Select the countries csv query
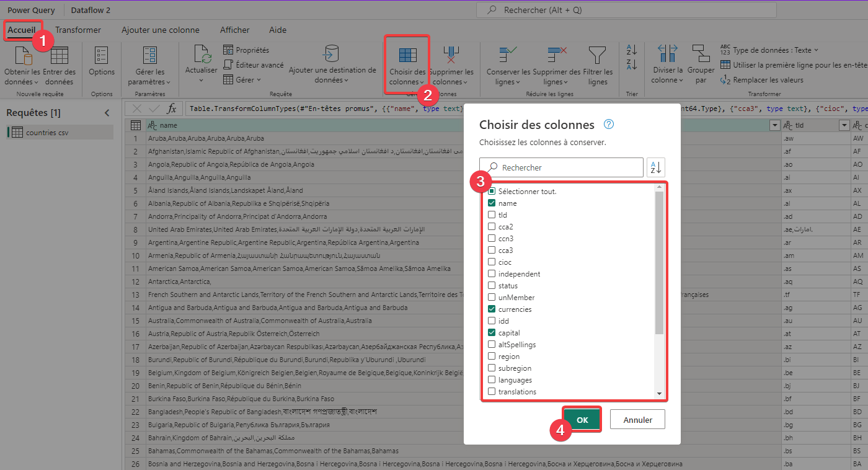The width and height of the screenshot is (868, 470). (60, 132)
